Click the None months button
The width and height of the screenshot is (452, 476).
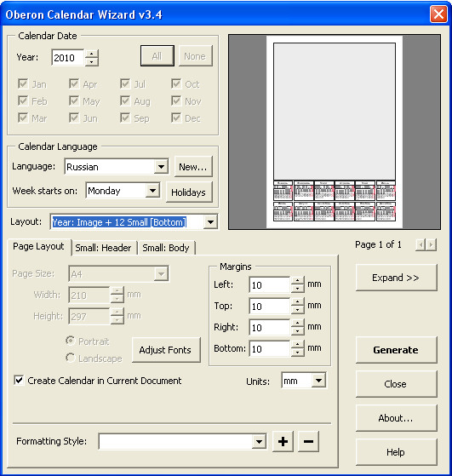tap(196, 56)
